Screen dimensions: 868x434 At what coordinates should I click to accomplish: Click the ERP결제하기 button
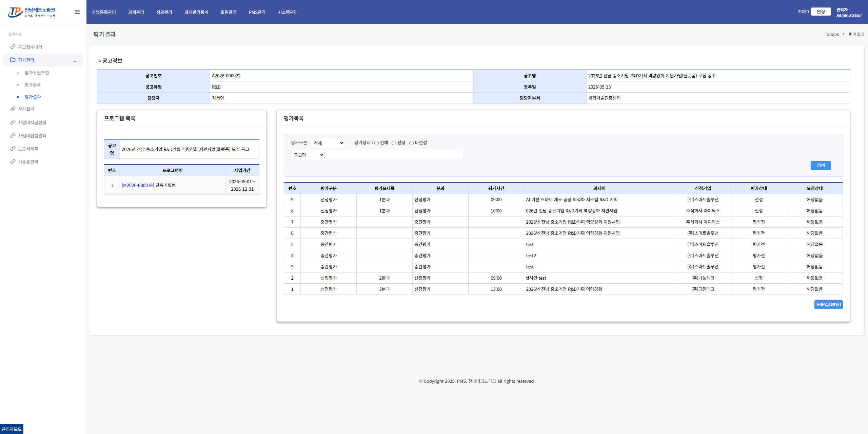point(828,305)
